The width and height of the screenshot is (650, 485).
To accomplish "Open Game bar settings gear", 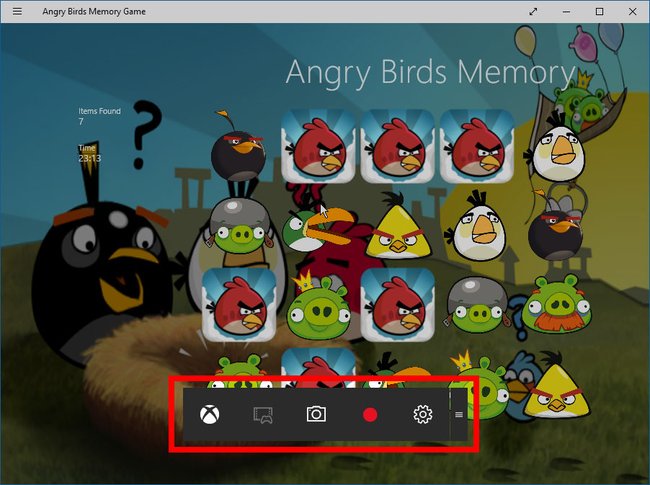I will 423,414.
